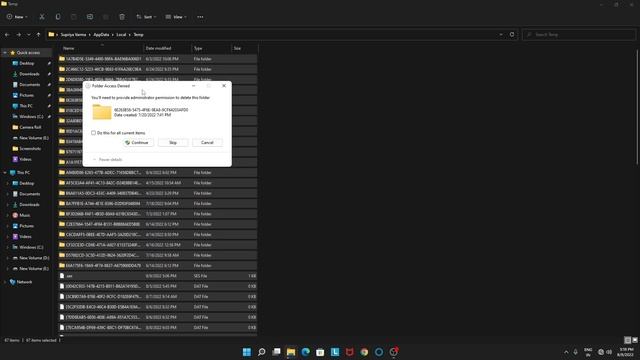Open the New dropdown in toolbar
This screenshot has height=360, width=640.
17,17
